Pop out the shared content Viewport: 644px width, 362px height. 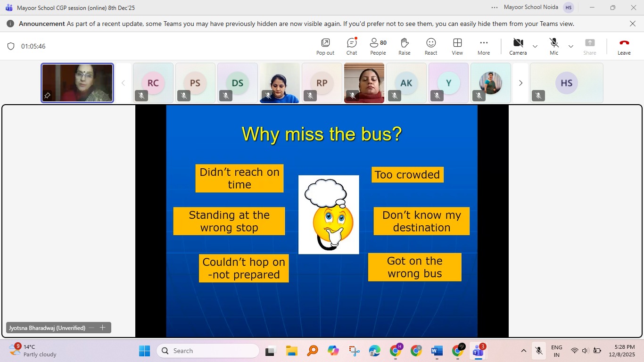coord(325,46)
